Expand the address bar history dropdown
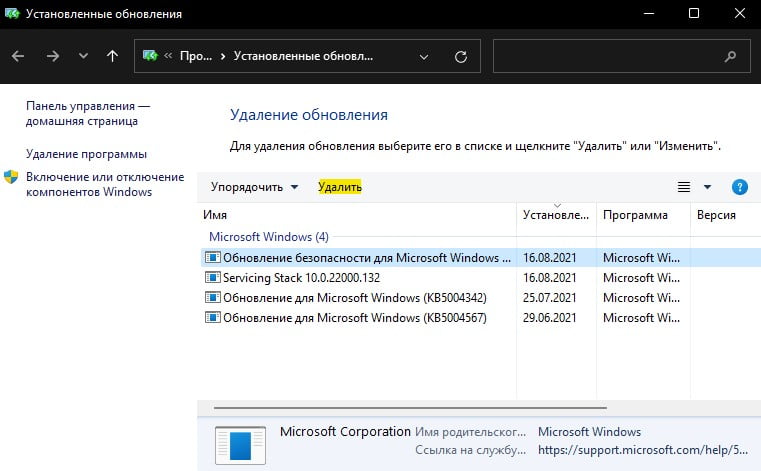This screenshot has height=471, width=761. [x=424, y=57]
